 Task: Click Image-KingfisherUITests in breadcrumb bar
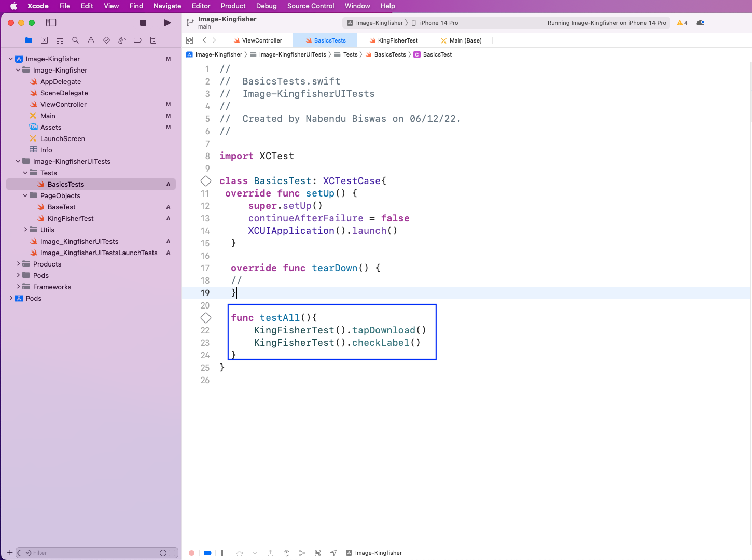click(288, 54)
